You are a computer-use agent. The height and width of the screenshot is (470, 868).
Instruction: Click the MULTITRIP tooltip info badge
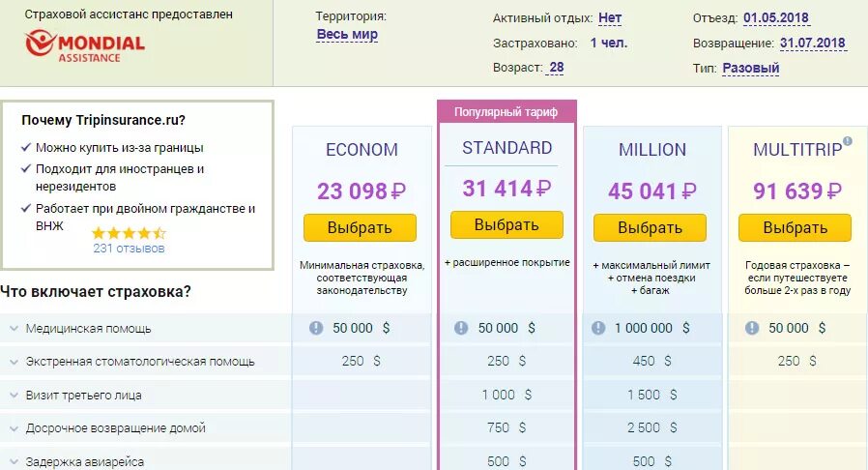(847, 141)
